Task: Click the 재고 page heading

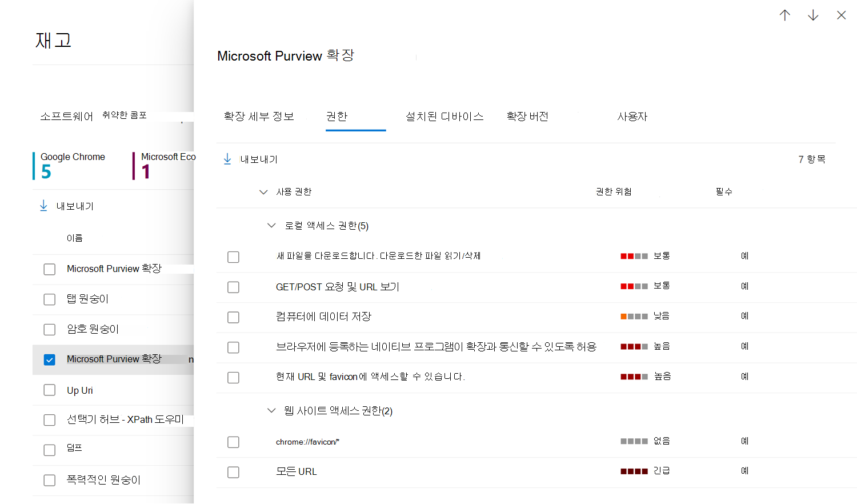Action: (53, 41)
